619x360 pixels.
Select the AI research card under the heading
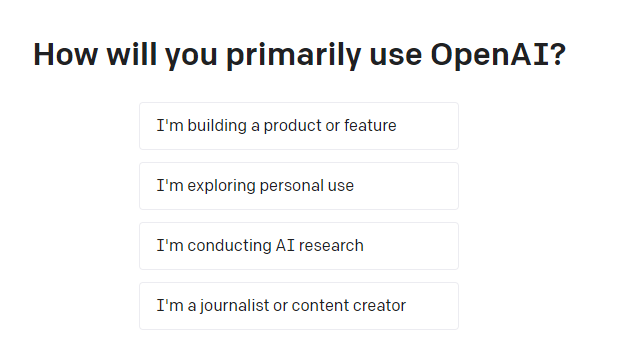pos(299,246)
